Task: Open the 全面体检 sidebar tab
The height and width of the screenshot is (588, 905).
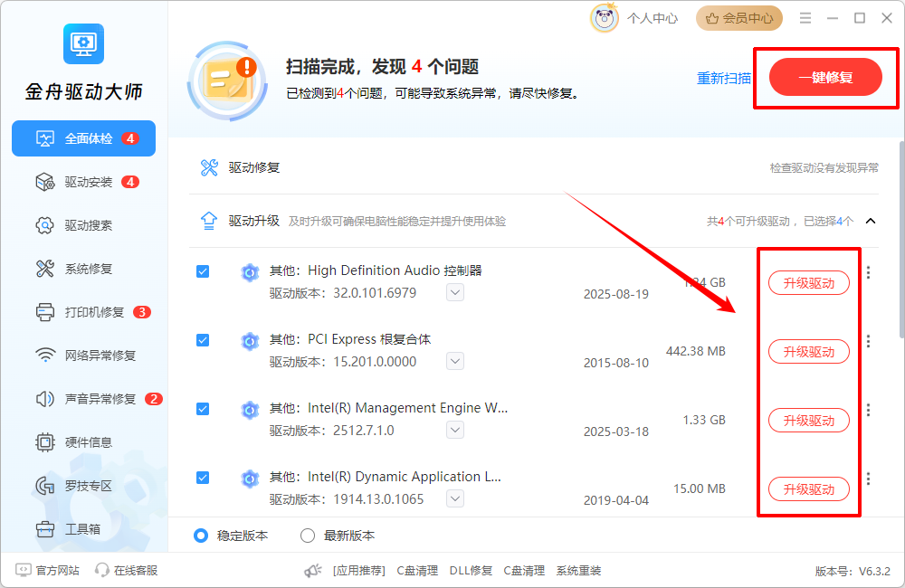Action: pyautogui.click(x=83, y=138)
